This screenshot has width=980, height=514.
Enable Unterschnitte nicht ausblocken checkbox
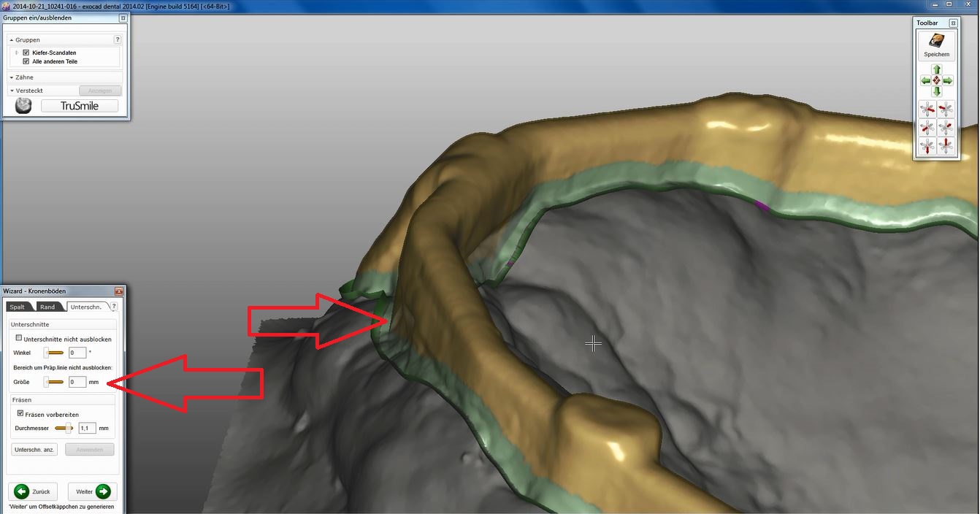pyautogui.click(x=19, y=339)
